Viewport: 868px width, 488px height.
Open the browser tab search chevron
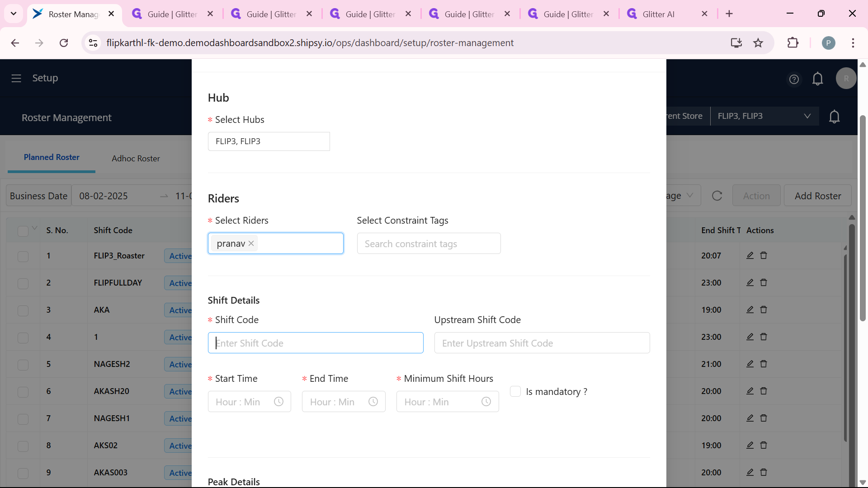14,14
